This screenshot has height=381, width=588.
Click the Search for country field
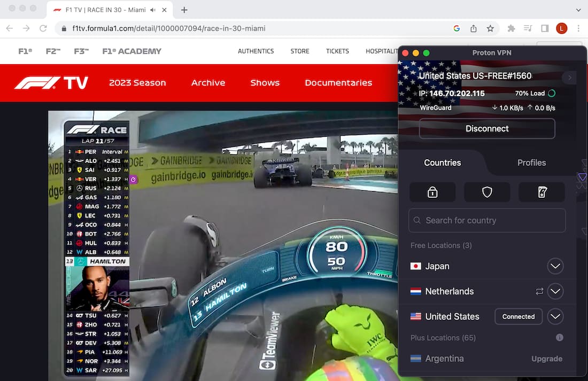point(487,221)
